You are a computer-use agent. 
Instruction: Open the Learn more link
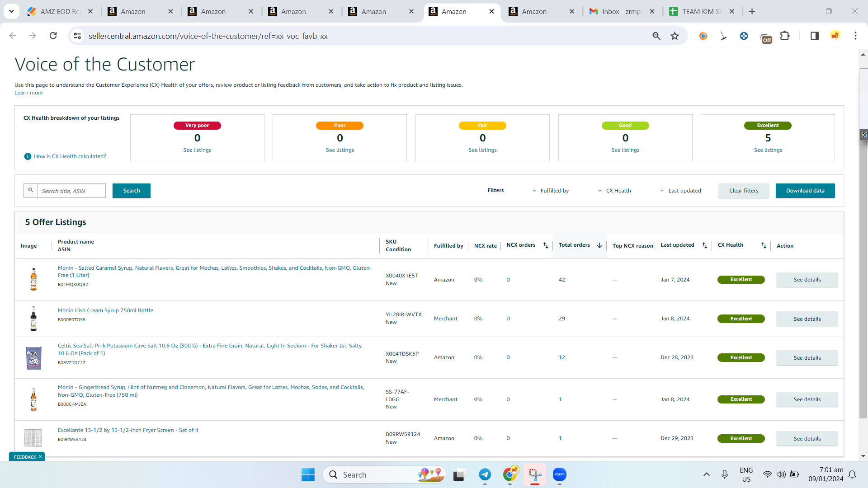[28, 93]
